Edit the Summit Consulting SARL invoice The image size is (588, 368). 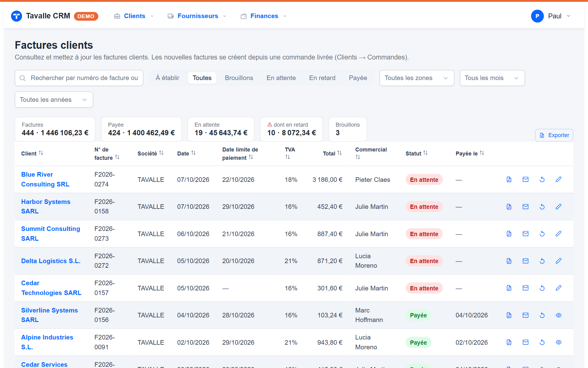tap(559, 234)
